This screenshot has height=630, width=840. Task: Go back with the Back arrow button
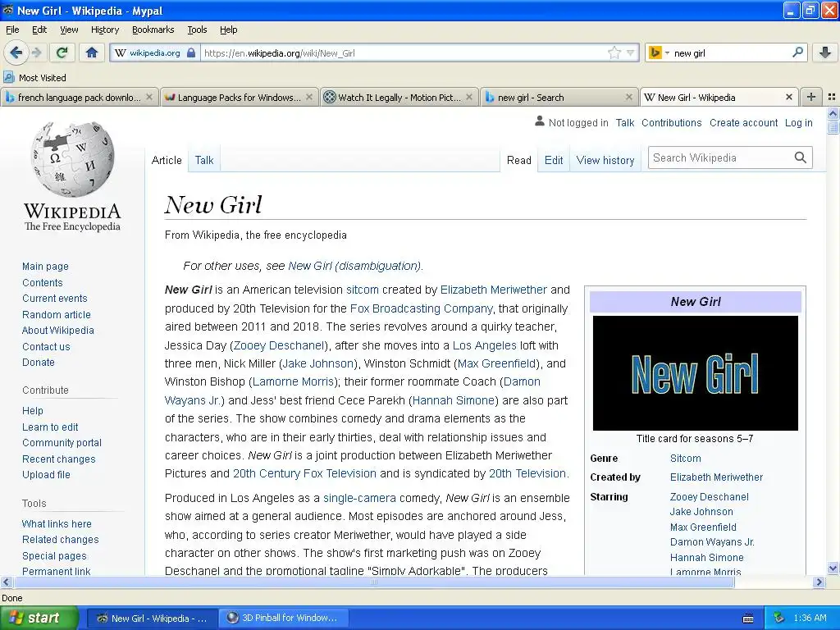(16, 52)
